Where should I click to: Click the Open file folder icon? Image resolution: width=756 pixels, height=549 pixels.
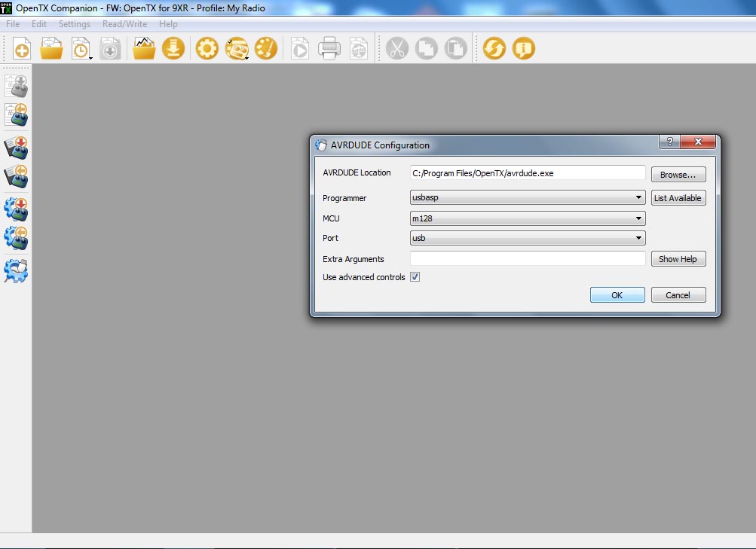tap(51, 48)
